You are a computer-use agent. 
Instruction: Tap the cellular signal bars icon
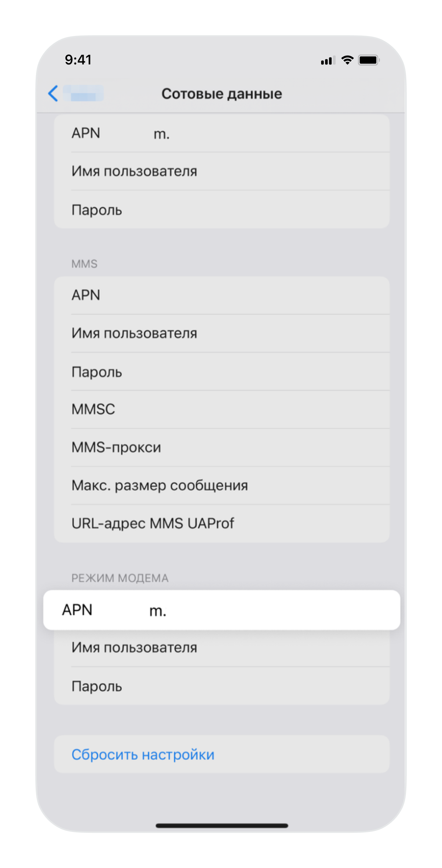click(328, 60)
